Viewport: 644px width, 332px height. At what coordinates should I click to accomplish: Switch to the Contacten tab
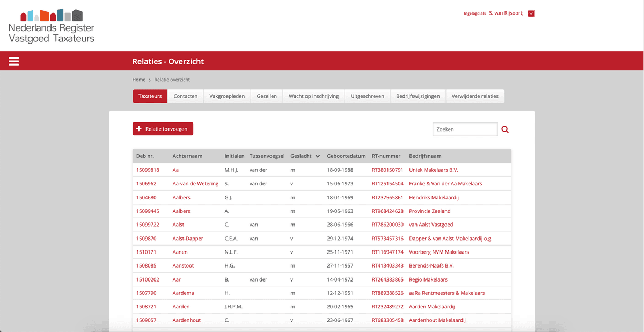pyautogui.click(x=185, y=96)
